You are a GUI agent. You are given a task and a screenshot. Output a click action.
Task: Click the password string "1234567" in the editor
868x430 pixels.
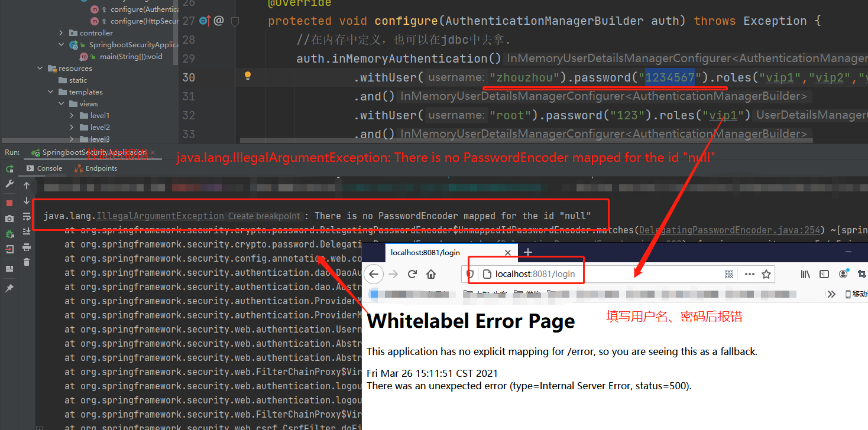670,77
